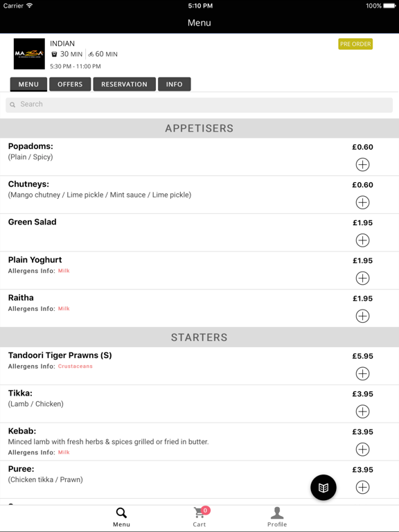The image size is (399, 532).
Task: Add Kebab using the plus icon
Action: 362,450
